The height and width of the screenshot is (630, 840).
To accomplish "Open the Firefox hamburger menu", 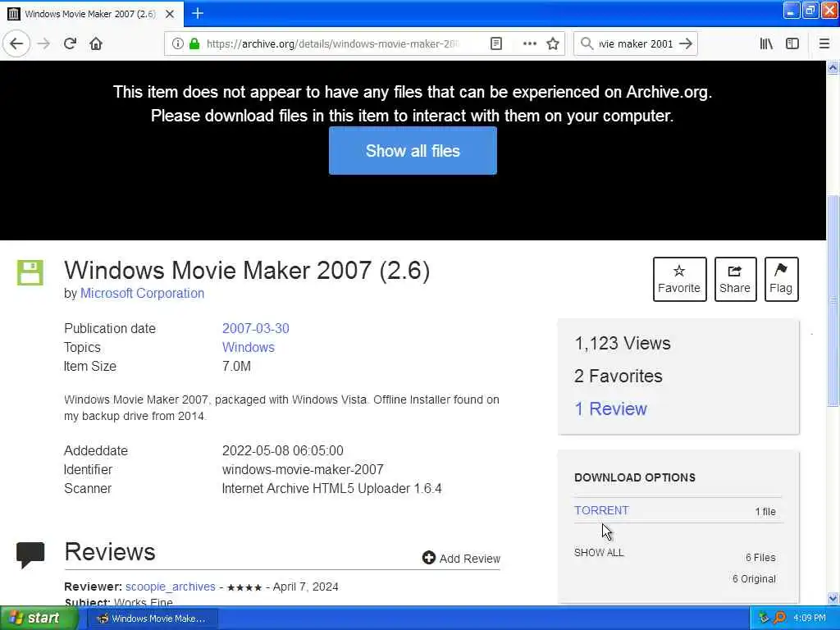I will point(824,44).
